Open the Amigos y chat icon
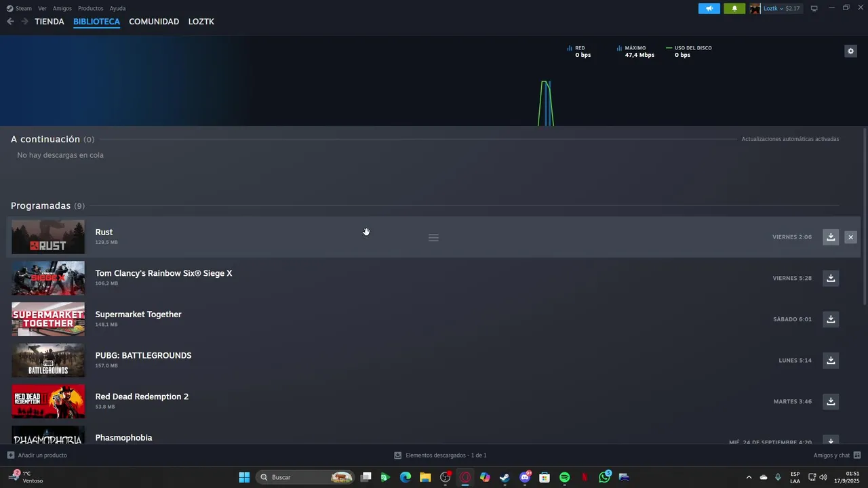Screen dimensions: 868x488 857,455
